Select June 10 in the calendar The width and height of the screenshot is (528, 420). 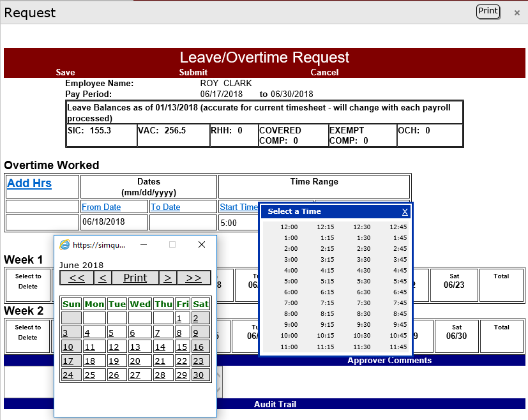tap(68, 347)
